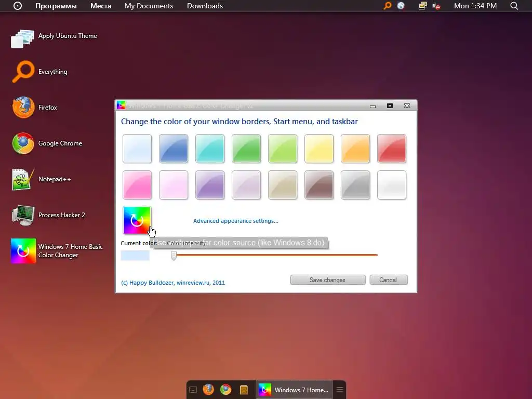
Task: Launch Firefox from the desktop
Action: point(35,108)
